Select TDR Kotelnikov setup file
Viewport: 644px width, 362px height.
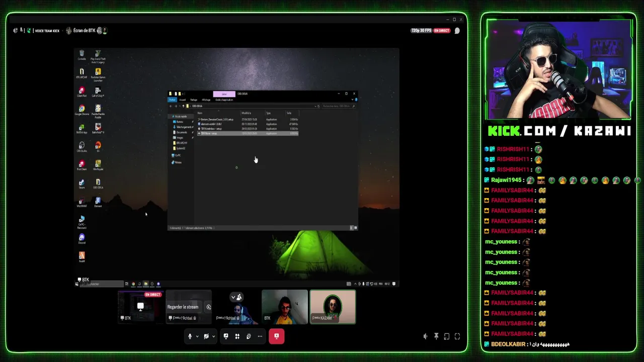pos(248,129)
